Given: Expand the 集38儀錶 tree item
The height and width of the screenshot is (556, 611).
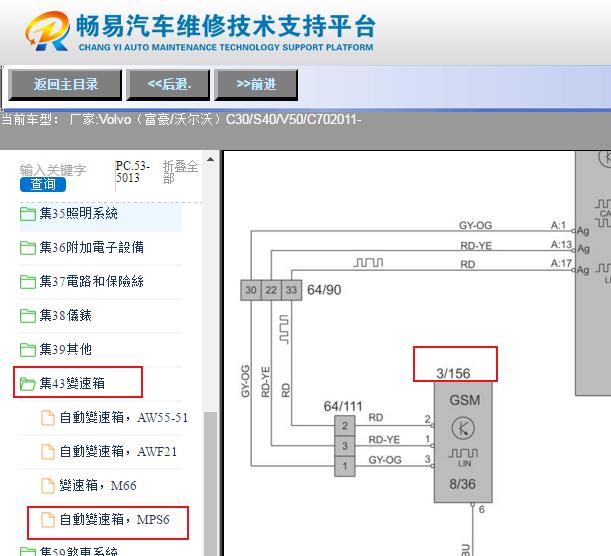Looking at the screenshot, I should (65, 316).
